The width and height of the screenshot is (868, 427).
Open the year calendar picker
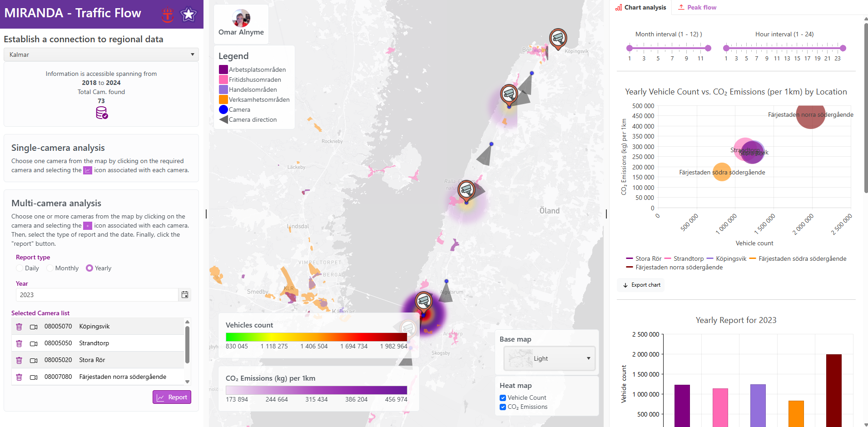185,295
